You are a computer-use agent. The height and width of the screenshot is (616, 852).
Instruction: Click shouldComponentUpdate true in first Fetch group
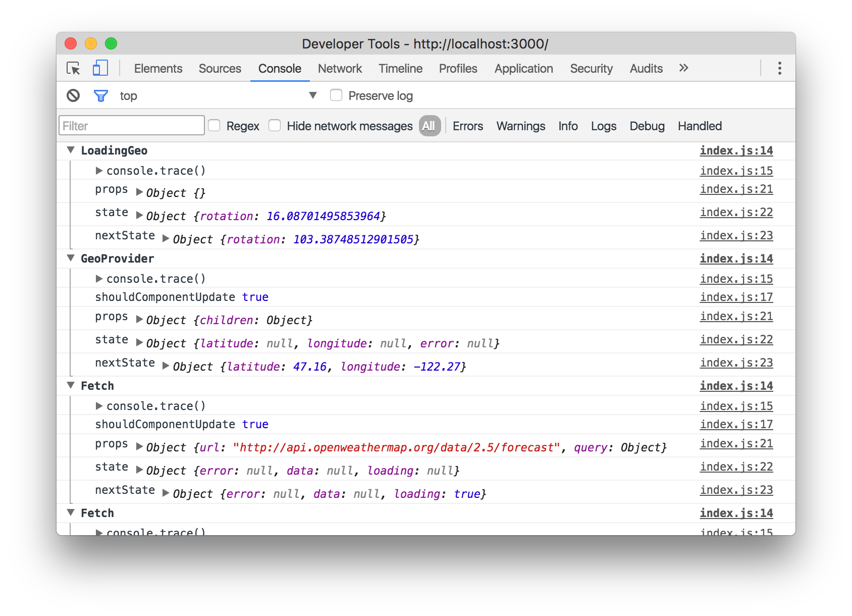[x=182, y=424]
